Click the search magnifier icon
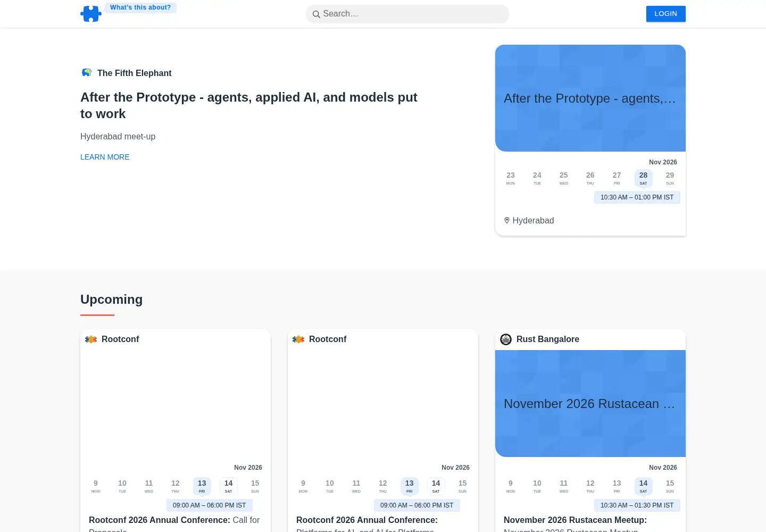Viewport: 766px width, 532px height. coord(316,14)
